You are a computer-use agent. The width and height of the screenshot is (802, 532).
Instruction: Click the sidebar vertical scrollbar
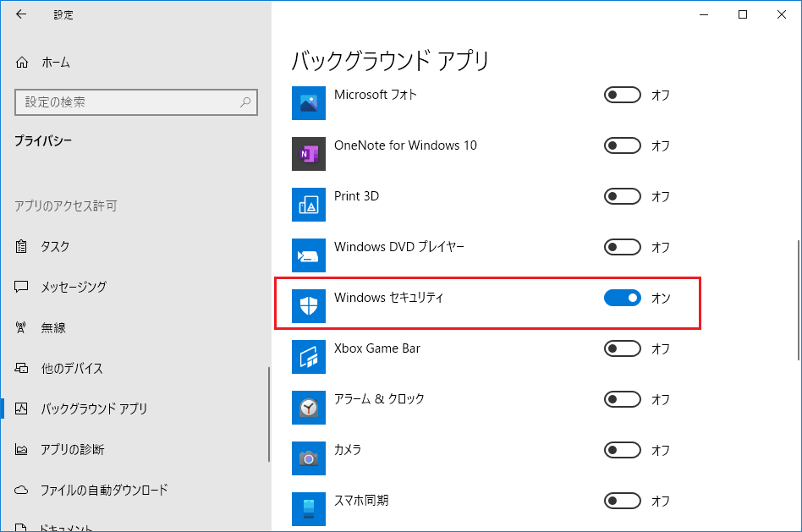pyautogui.click(x=268, y=414)
